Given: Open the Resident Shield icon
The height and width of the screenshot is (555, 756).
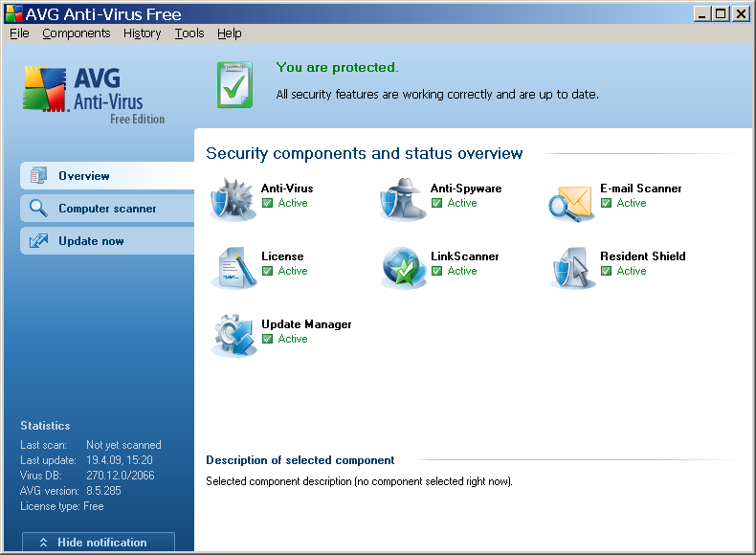Looking at the screenshot, I should click(573, 268).
